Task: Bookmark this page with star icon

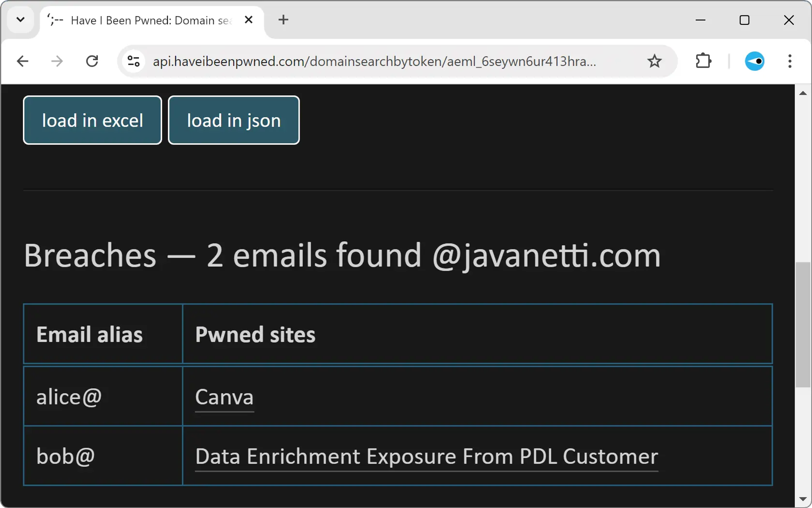Action: [x=654, y=61]
